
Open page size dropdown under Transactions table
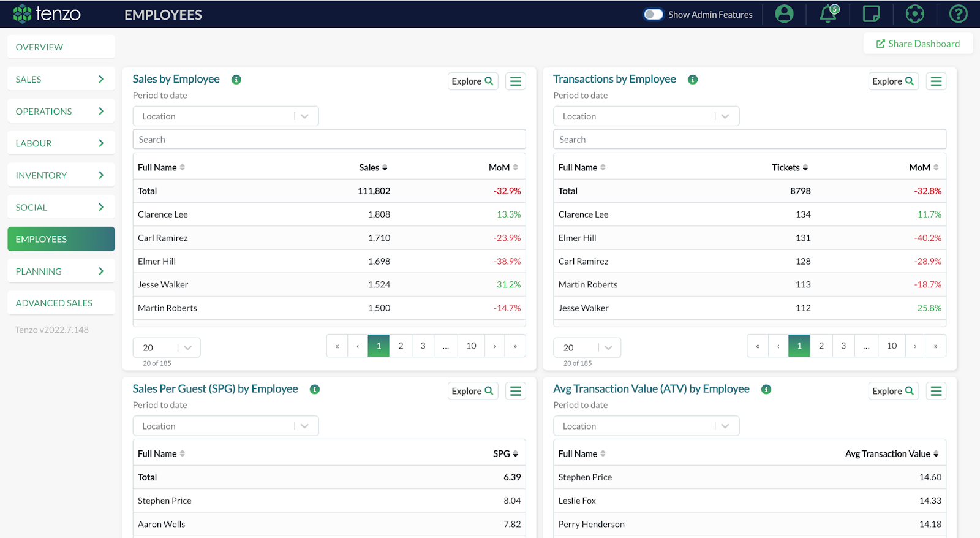(587, 347)
